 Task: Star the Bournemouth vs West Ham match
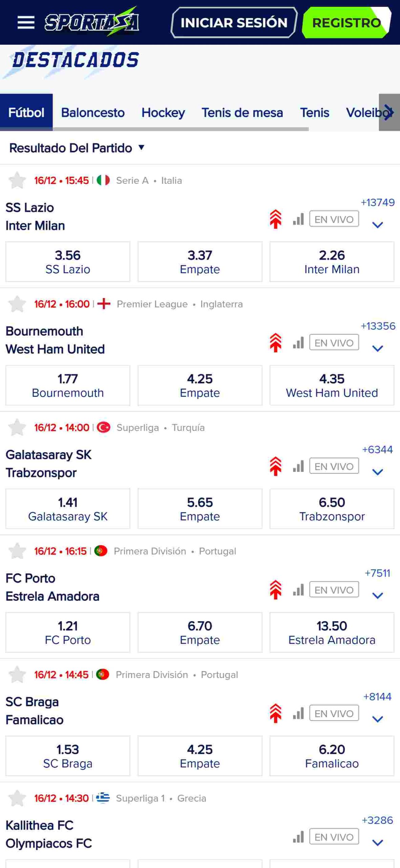[17, 304]
